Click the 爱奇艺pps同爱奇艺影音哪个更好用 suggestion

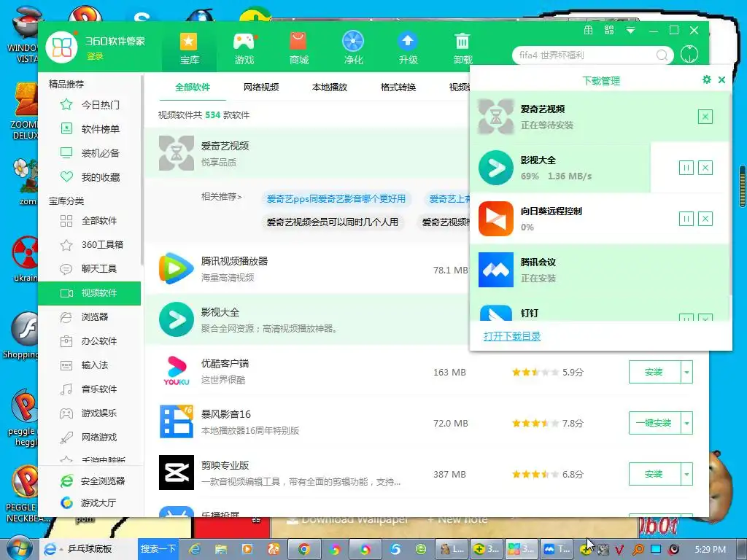[x=336, y=198]
